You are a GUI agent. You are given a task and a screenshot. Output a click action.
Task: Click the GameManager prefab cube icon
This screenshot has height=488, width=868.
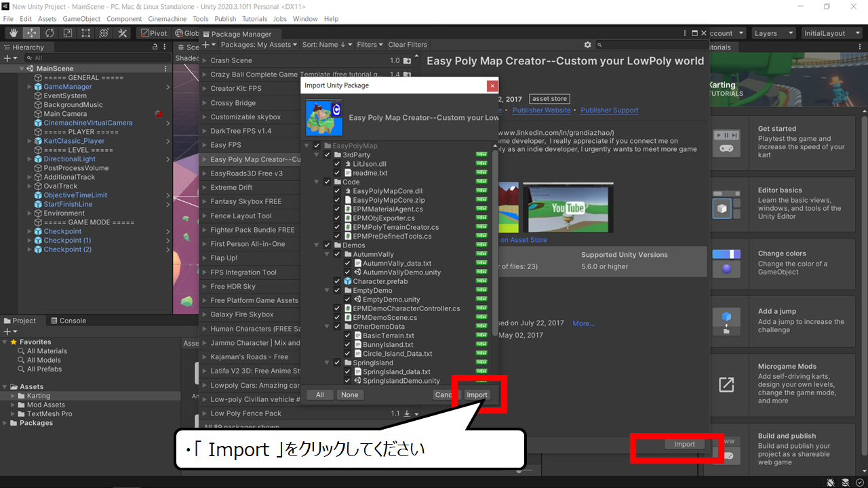[x=39, y=87]
